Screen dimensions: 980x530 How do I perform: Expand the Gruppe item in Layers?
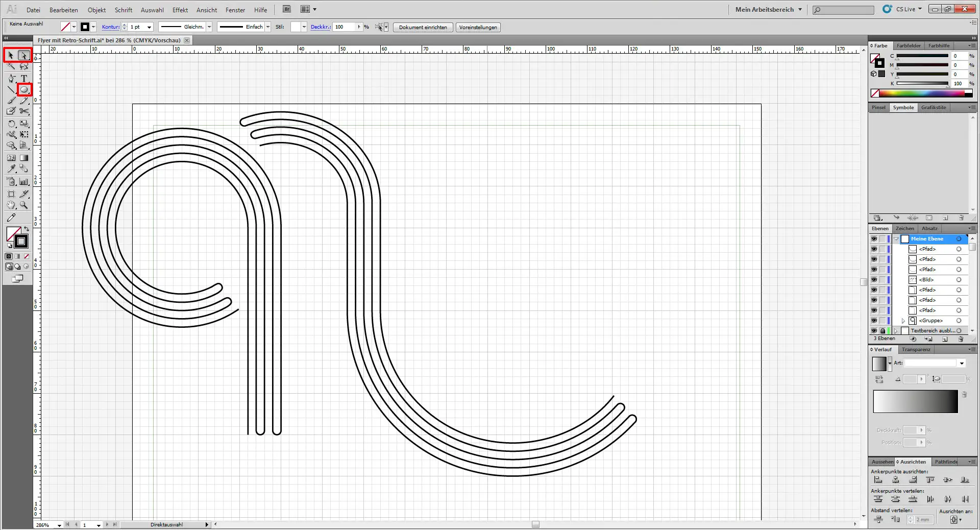pos(903,321)
